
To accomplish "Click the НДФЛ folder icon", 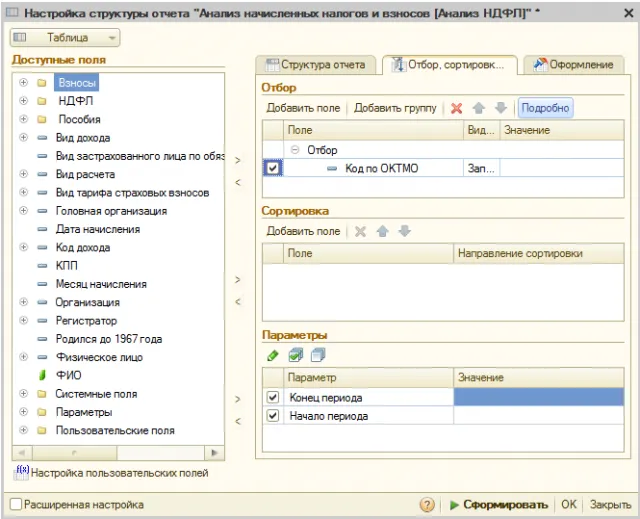I will pyautogui.click(x=42, y=101).
